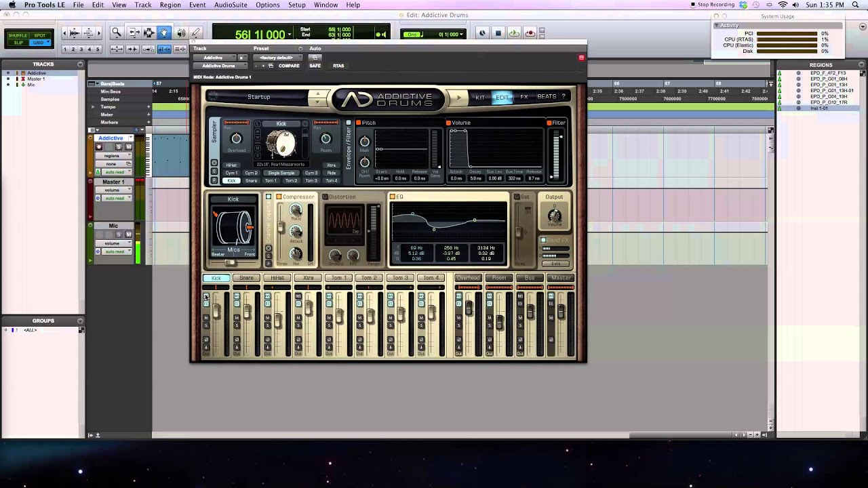Select the Overhead mixer channel button
This screenshot has height=488, width=868.
point(468,278)
